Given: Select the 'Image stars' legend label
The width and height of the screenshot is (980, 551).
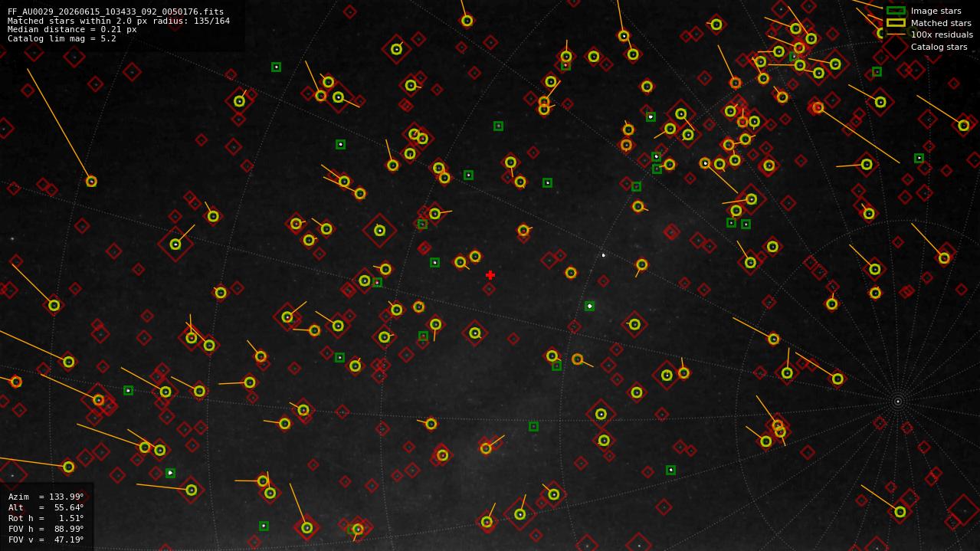Looking at the screenshot, I should (936, 11).
